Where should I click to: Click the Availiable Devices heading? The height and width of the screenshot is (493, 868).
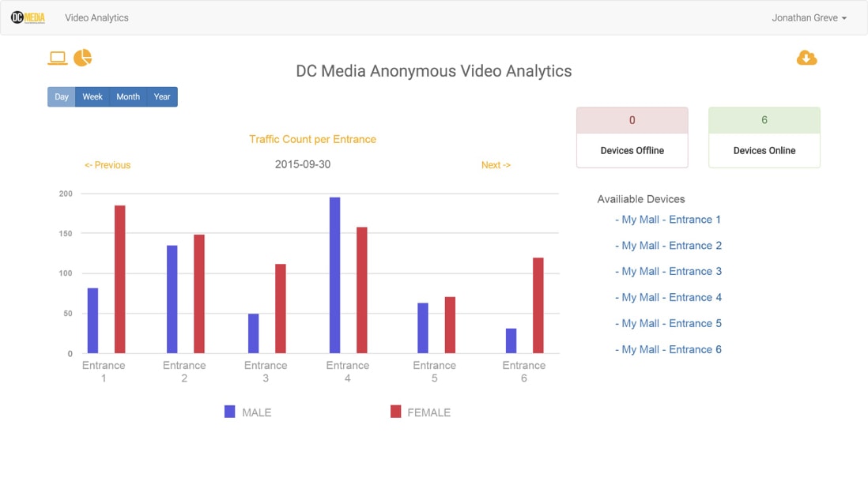tap(641, 199)
